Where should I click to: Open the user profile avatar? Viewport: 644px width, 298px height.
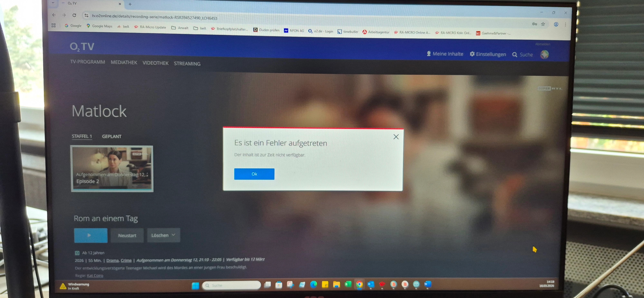point(544,54)
